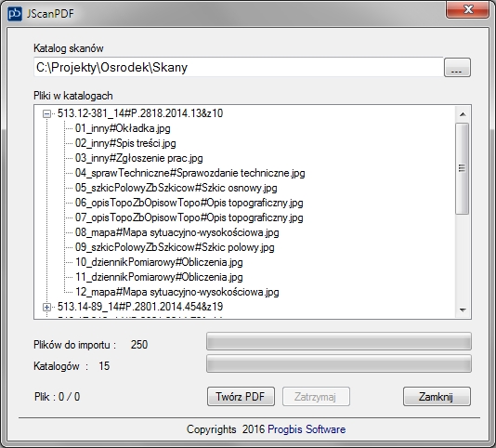Click the scrollbar up arrow in file list
This screenshot has width=496, height=448.
click(463, 114)
